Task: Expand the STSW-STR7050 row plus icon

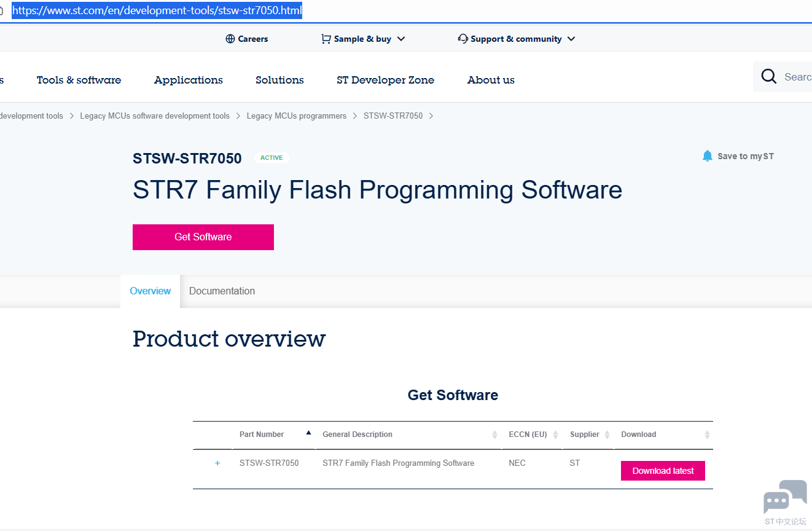Action: pos(217,463)
